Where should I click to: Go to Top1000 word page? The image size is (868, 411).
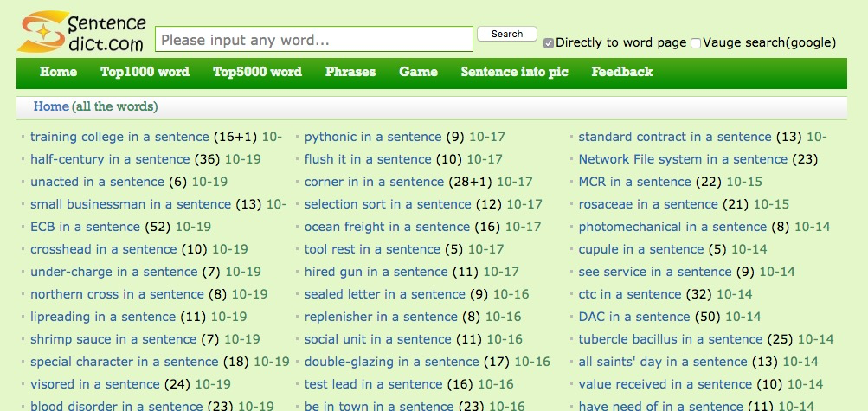click(145, 72)
